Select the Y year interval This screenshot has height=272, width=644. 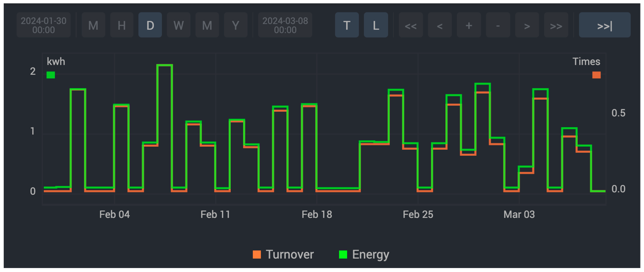coord(235,25)
